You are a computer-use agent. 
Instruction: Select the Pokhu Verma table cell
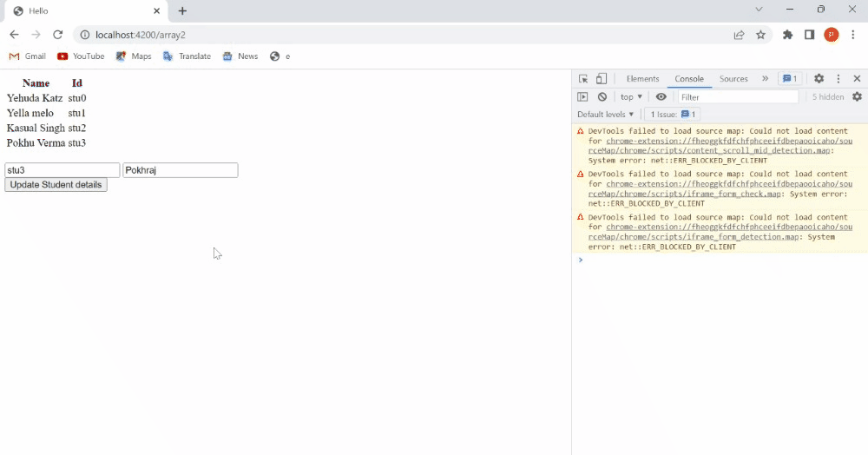click(36, 142)
